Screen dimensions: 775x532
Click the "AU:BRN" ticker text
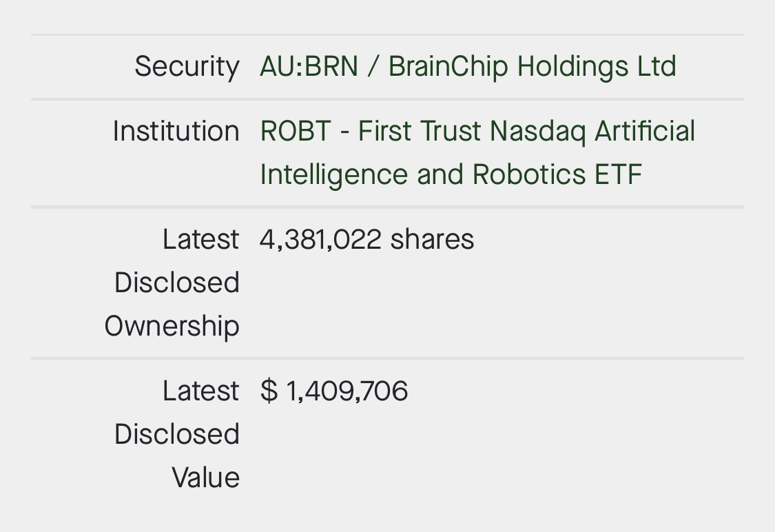click(309, 67)
